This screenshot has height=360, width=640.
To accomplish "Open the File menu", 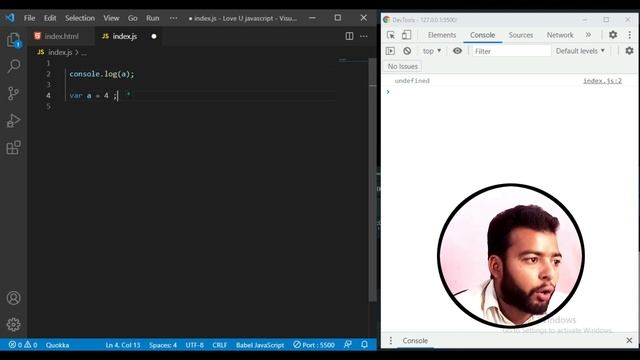I will pyautogui.click(x=29, y=18).
